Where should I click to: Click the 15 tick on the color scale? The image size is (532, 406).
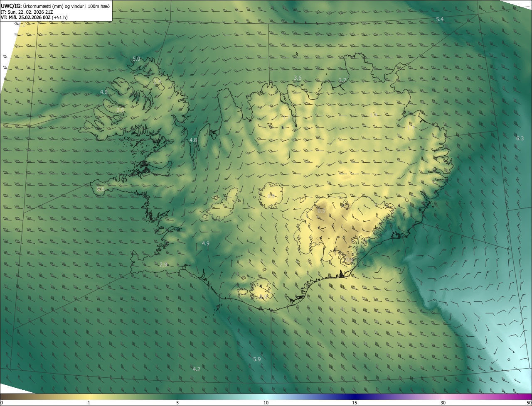point(355,403)
